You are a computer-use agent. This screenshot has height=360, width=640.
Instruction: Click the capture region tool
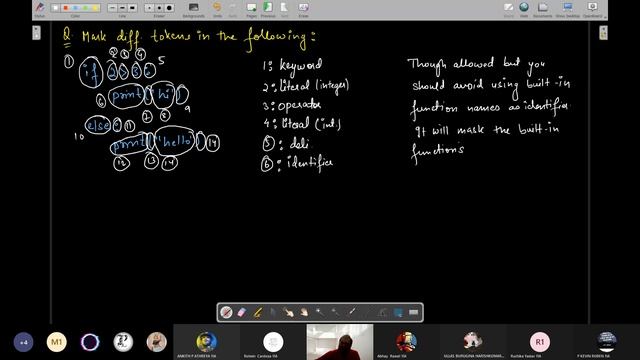[398, 313]
